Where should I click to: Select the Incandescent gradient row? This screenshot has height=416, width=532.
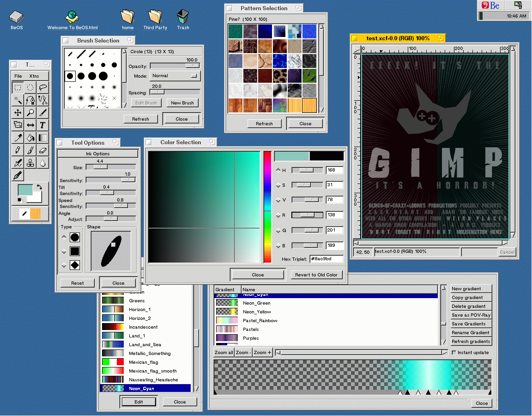pyautogui.click(x=146, y=327)
